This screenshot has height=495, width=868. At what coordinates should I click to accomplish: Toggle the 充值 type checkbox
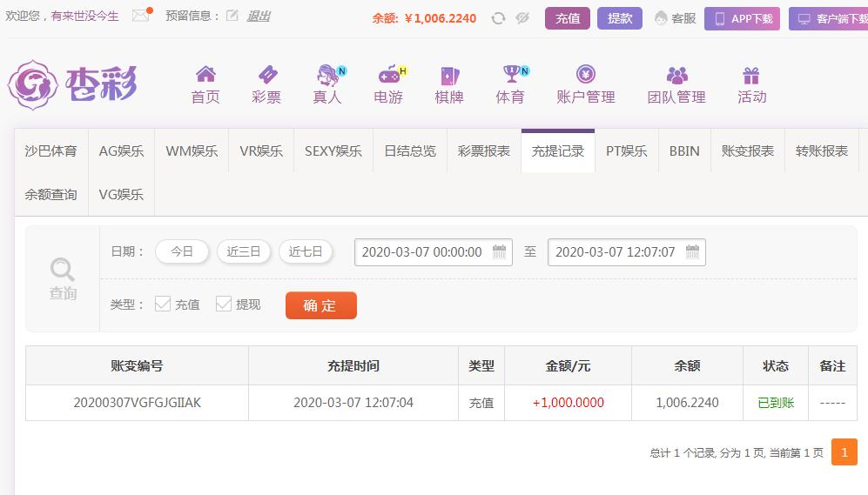162,304
